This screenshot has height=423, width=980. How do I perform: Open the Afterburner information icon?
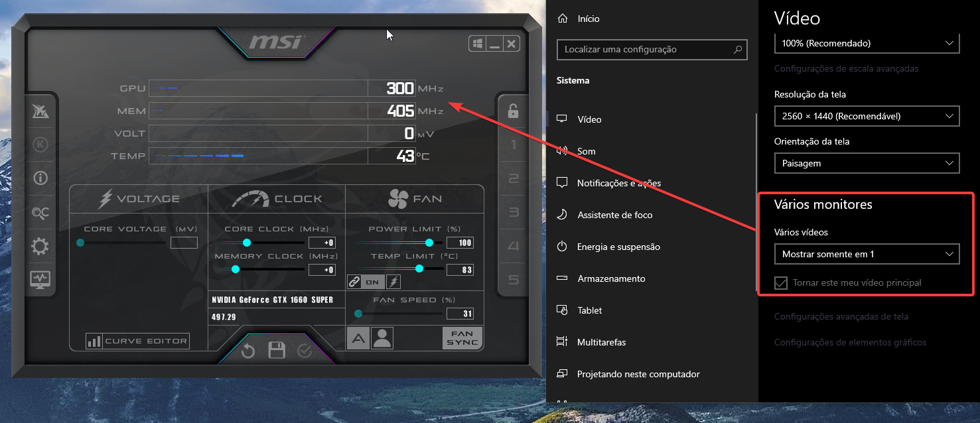point(40,178)
